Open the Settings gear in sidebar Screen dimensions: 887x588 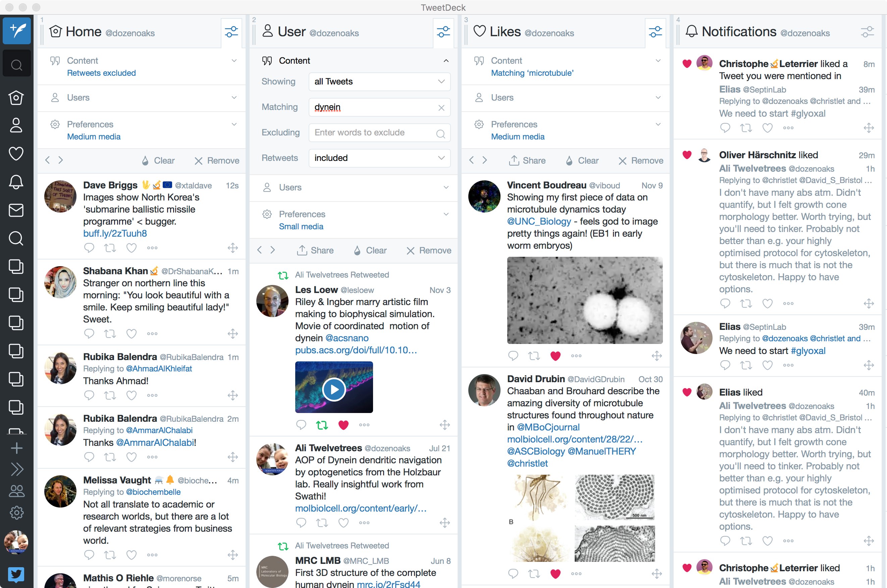pyautogui.click(x=16, y=513)
